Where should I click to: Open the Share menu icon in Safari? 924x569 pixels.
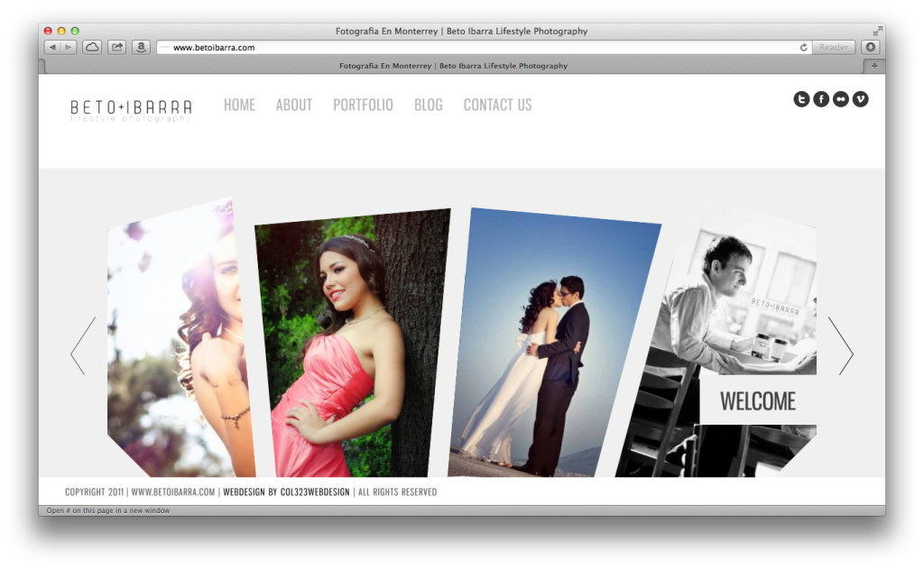pyautogui.click(x=116, y=46)
